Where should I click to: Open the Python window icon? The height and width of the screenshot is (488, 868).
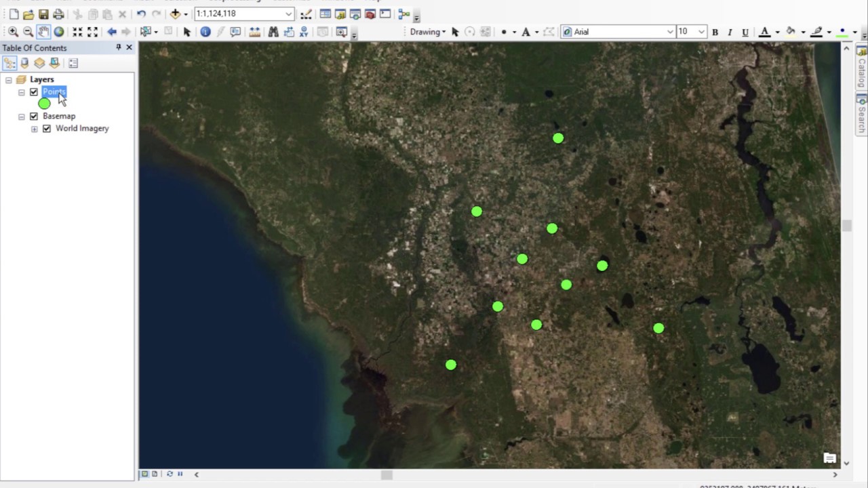coord(385,14)
